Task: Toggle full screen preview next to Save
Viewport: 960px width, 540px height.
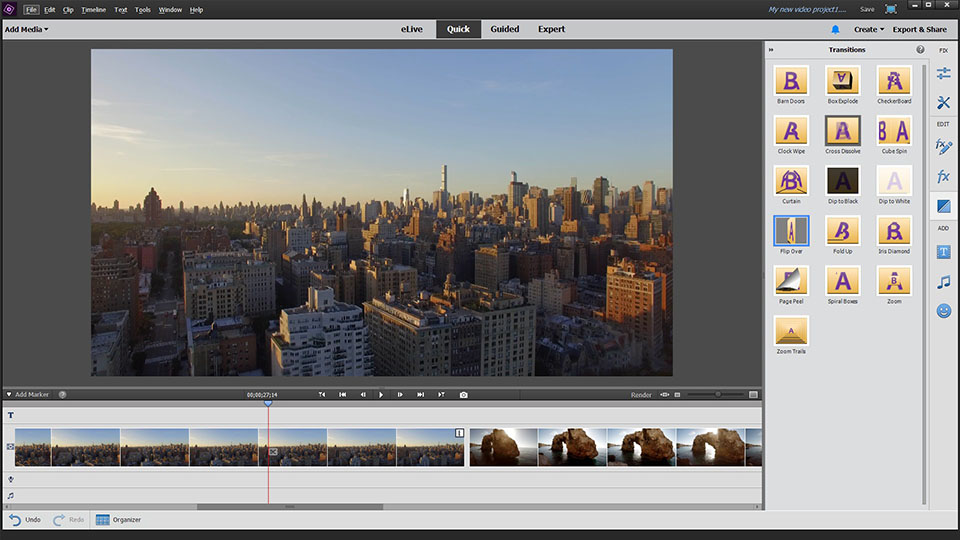Action: click(890, 9)
